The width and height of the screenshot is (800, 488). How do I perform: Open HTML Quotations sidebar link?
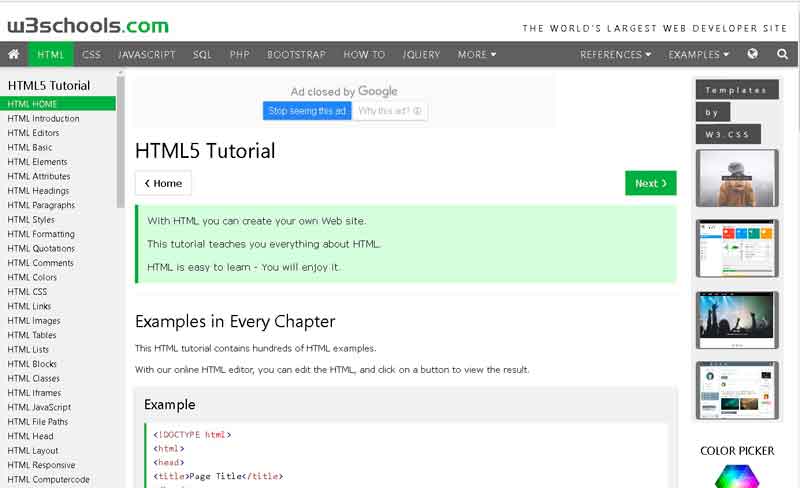pos(41,249)
